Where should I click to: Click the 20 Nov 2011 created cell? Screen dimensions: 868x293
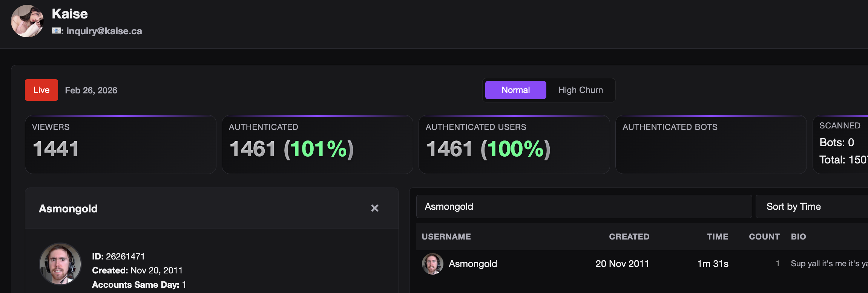(622, 264)
